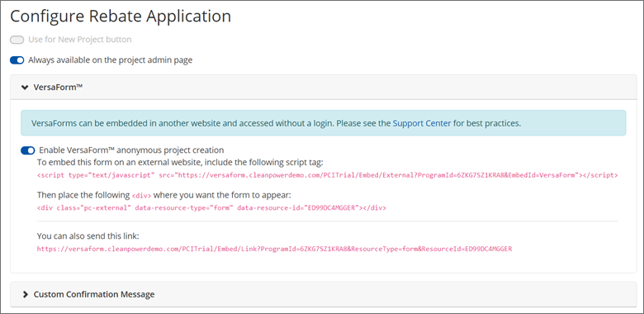Image resolution: width=644 pixels, height=314 pixels.
Task: Click 'Always available on the project admin page' label
Action: (x=110, y=60)
